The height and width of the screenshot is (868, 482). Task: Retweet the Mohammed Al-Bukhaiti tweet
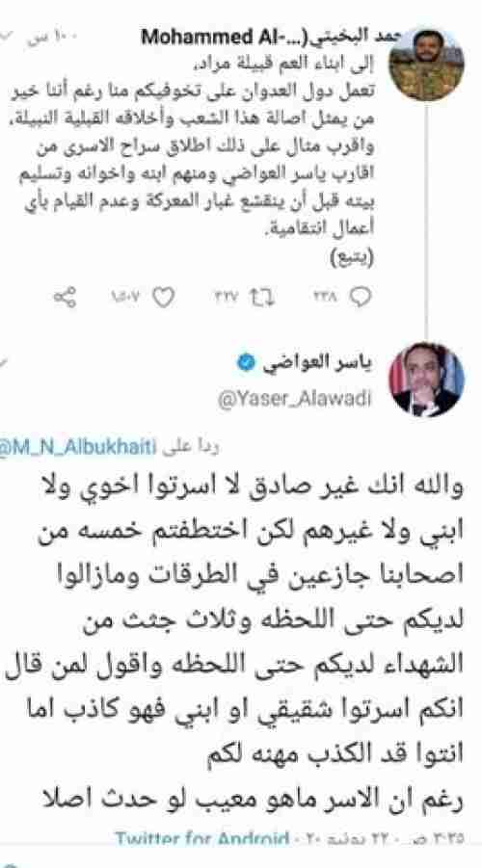(259, 299)
